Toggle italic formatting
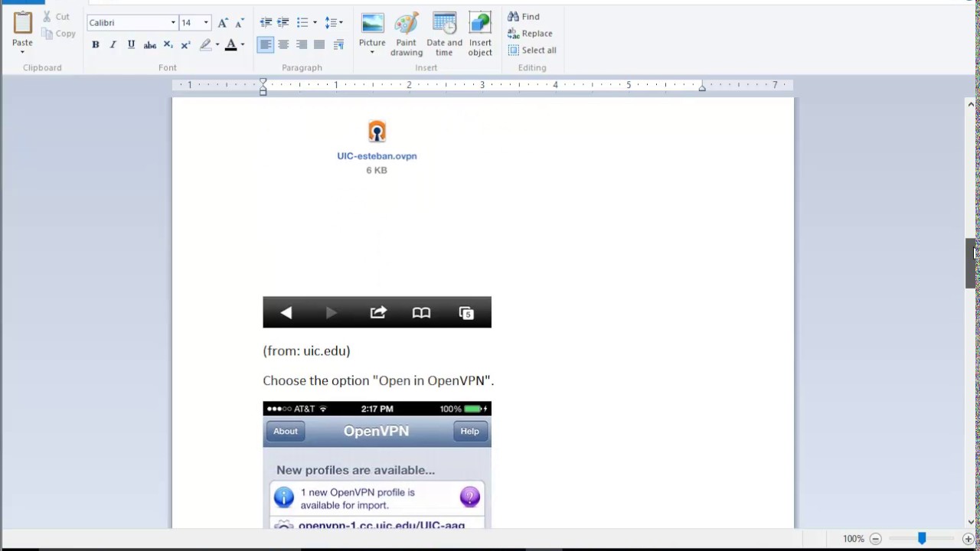Viewport: 980px width, 551px height. click(x=113, y=45)
